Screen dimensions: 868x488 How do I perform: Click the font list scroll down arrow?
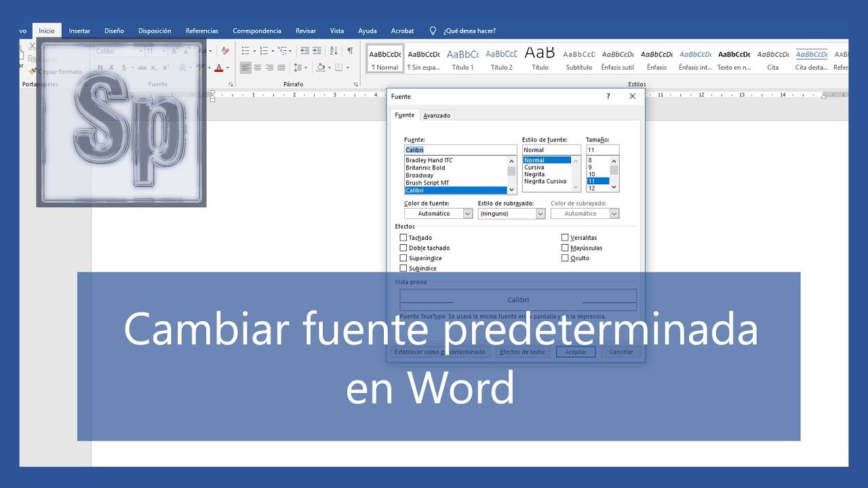[512, 189]
